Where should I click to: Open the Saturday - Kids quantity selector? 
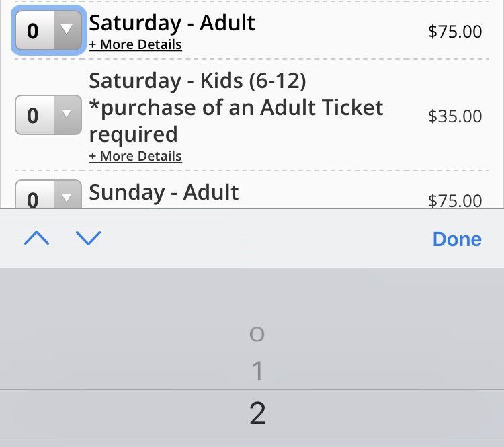[48, 116]
